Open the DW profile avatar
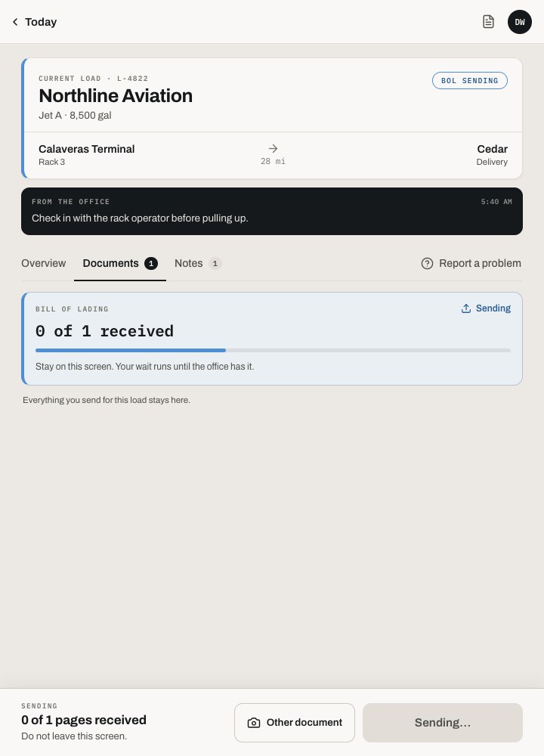The image size is (544, 756). [x=519, y=22]
